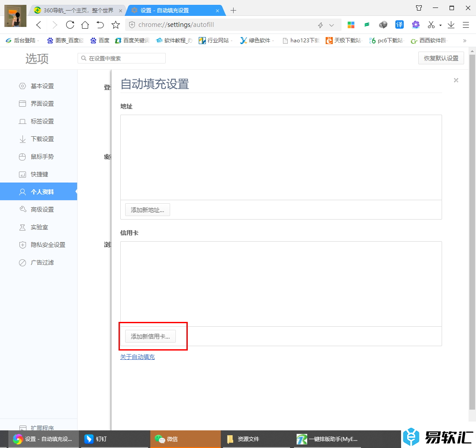The width and height of the screenshot is (476, 448).
Task: Open the 图表_百度 bookmark
Action: click(66, 41)
